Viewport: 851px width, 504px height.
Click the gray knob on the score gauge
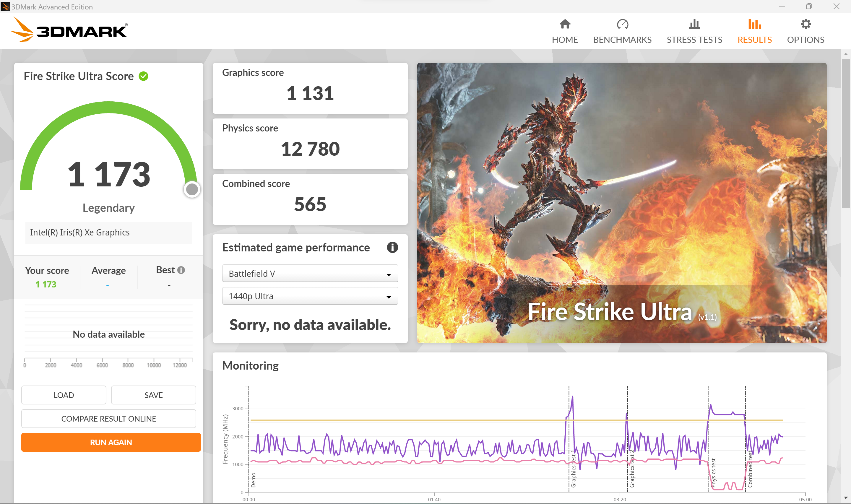192,189
